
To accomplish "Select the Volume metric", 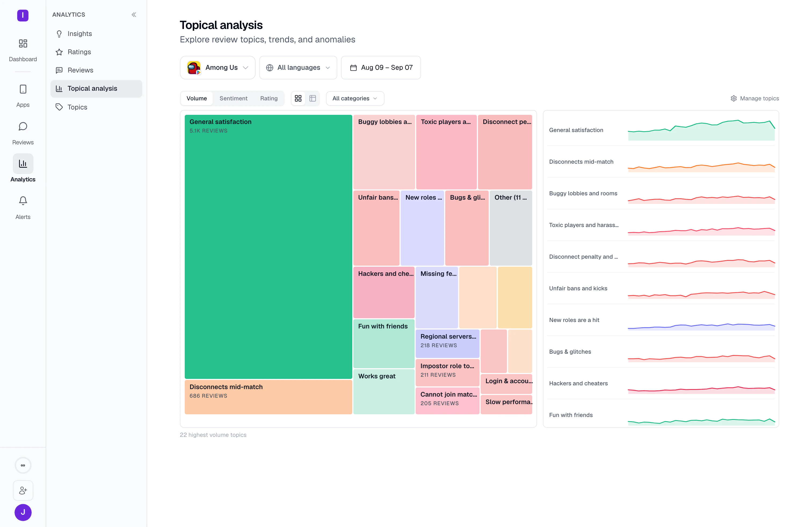I will (x=197, y=98).
